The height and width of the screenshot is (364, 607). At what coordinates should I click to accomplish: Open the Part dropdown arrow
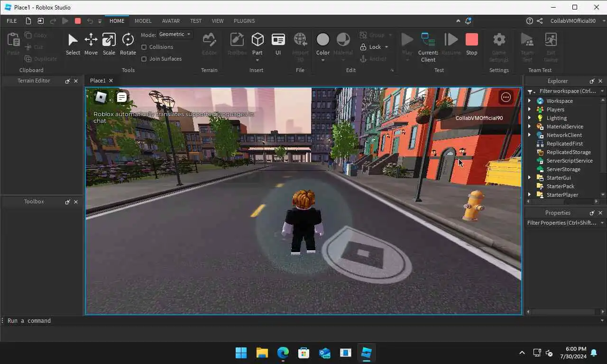pos(258,60)
